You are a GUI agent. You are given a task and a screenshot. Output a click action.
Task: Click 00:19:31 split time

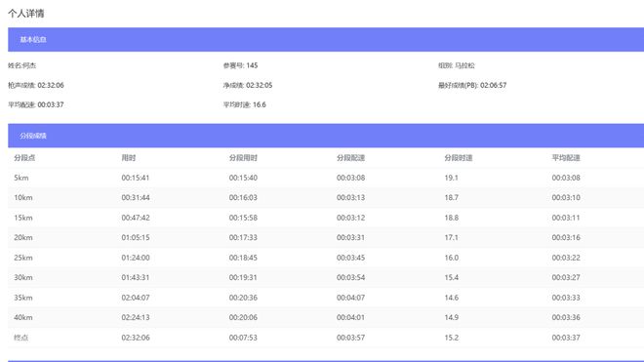pos(243,277)
